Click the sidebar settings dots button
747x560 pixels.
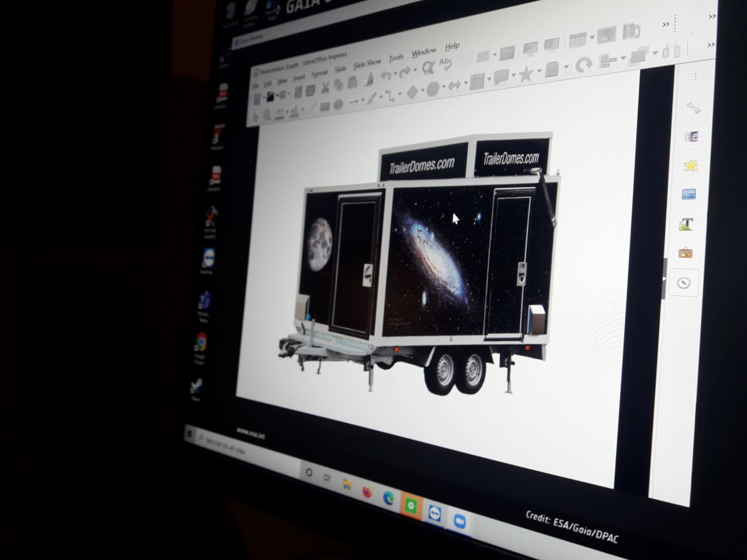click(695, 77)
